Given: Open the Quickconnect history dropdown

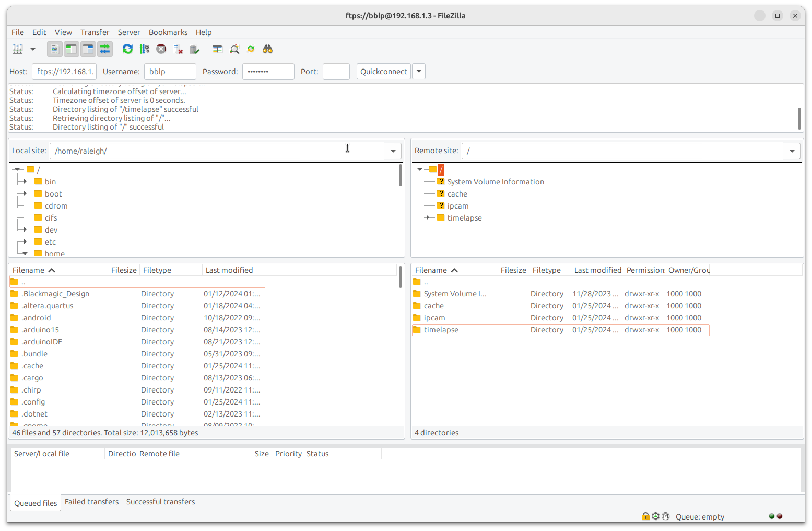Looking at the screenshot, I should point(418,71).
